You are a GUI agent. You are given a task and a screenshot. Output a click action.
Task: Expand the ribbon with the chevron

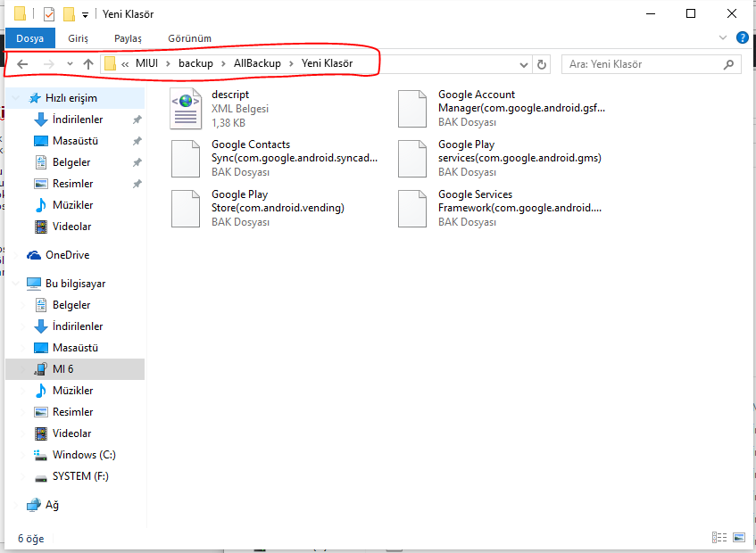[723, 37]
